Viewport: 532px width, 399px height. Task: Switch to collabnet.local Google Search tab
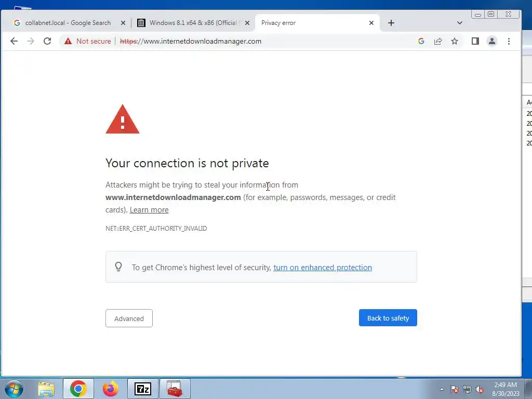68,23
